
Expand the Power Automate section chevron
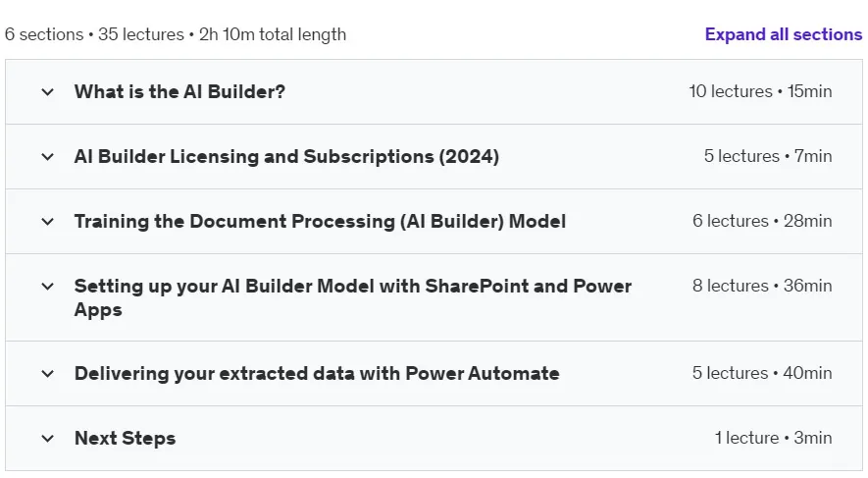point(48,374)
